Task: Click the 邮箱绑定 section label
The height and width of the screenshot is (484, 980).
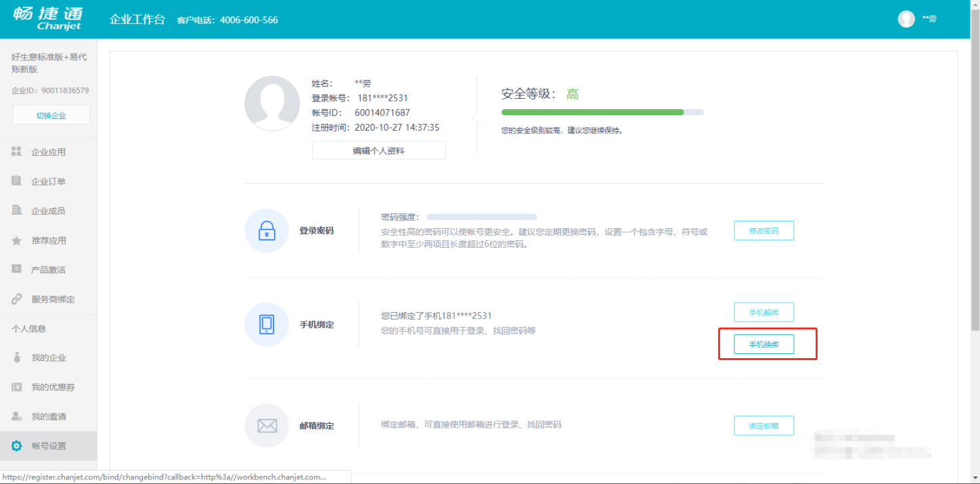Action: pos(317,426)
